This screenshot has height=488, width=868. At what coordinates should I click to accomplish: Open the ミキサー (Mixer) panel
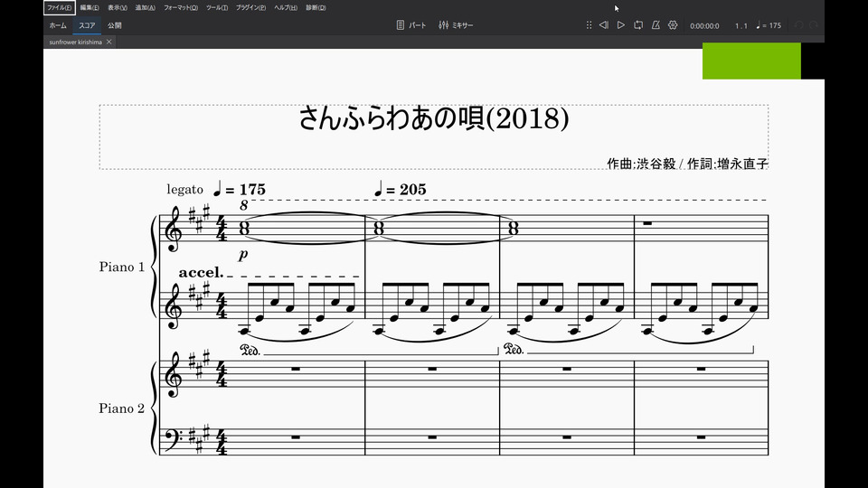coord(456,25)
